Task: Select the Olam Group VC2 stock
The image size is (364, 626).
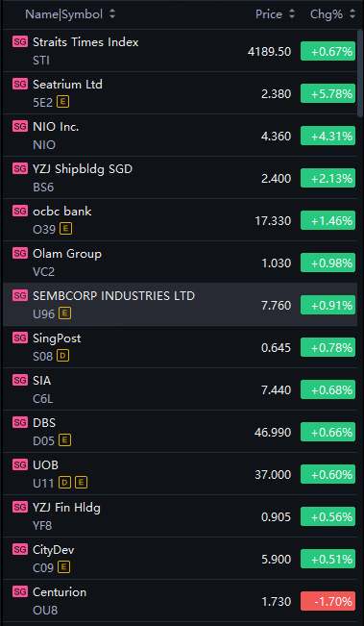Action: tap(180, 262)
